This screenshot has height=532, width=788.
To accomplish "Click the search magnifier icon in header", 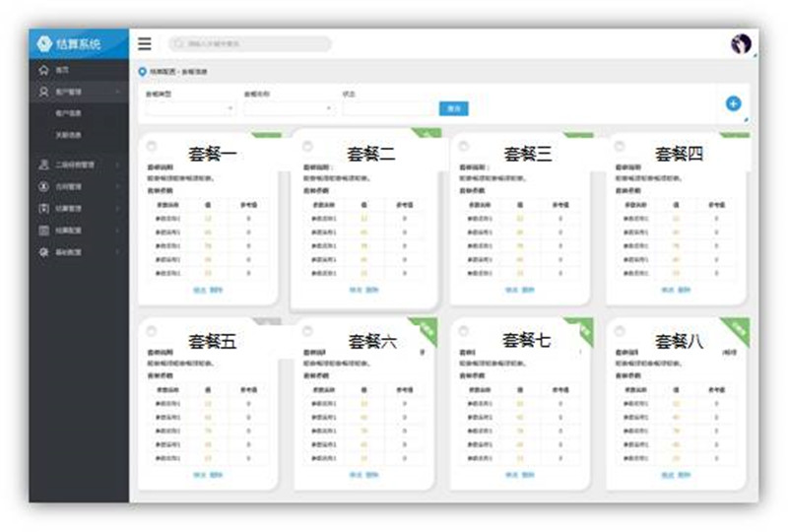I will [178, 43].
